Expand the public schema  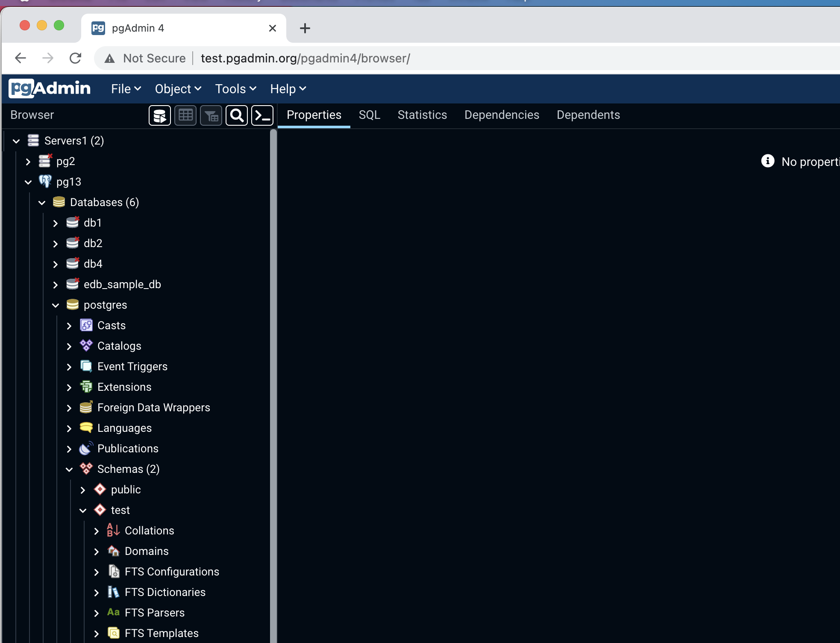pyautogui.click(x=83, y=490)
